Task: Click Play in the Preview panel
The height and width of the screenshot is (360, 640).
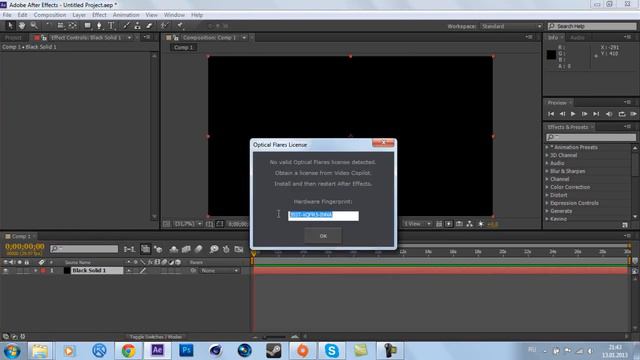Action: point(573,114)
